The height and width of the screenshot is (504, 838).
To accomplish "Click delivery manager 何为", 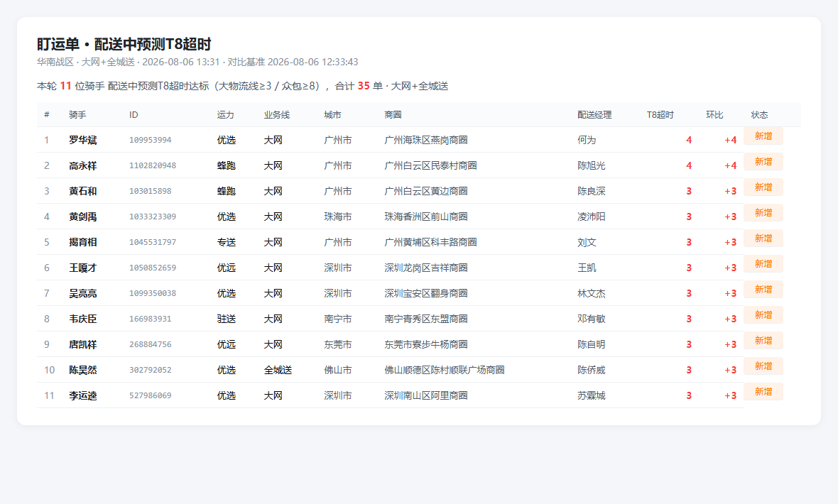I will [x=587, y=140].
